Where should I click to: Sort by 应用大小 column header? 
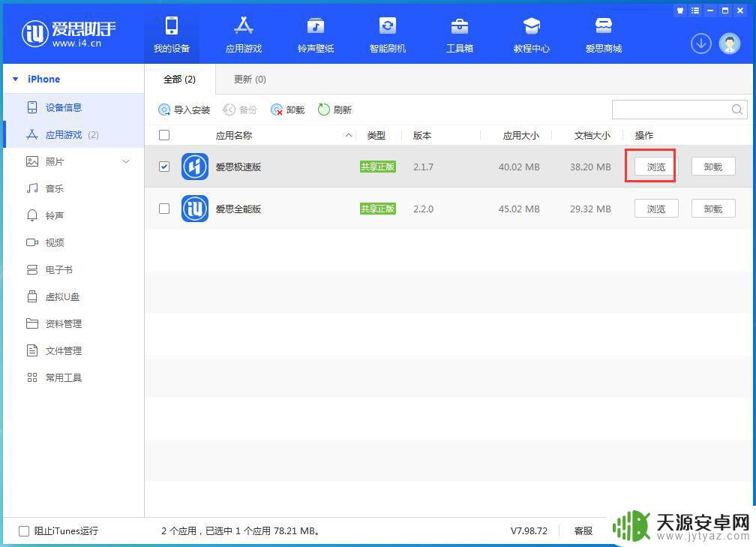(520, 136)
